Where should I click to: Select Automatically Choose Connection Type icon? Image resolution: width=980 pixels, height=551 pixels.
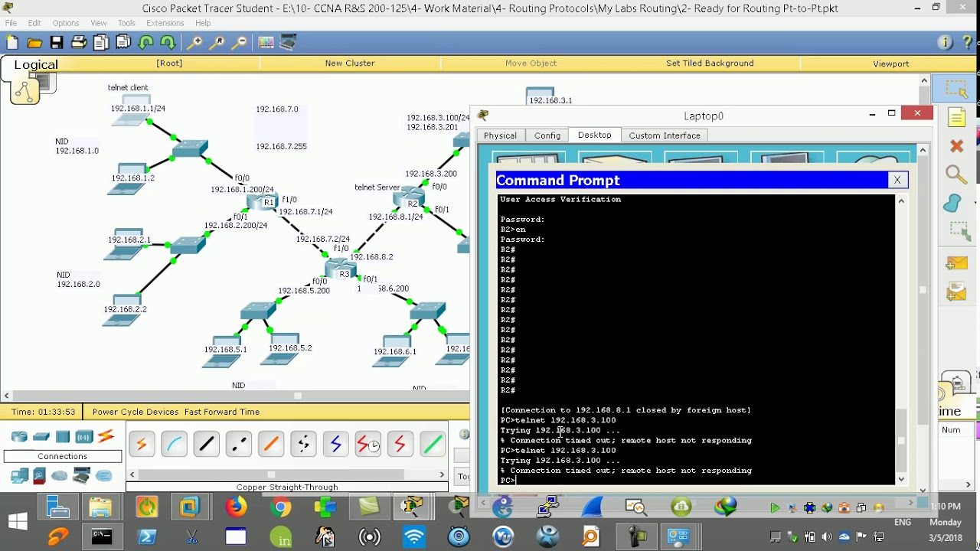(x=142, y=444)
